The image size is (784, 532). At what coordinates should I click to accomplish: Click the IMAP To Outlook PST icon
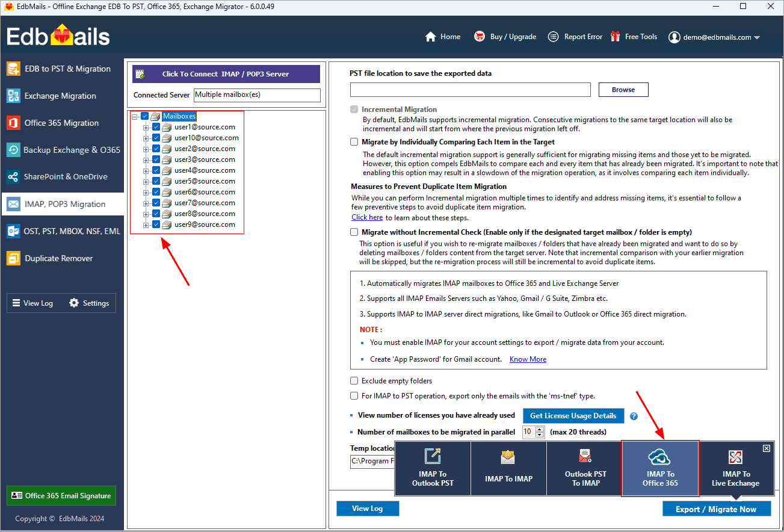[433, 457]
